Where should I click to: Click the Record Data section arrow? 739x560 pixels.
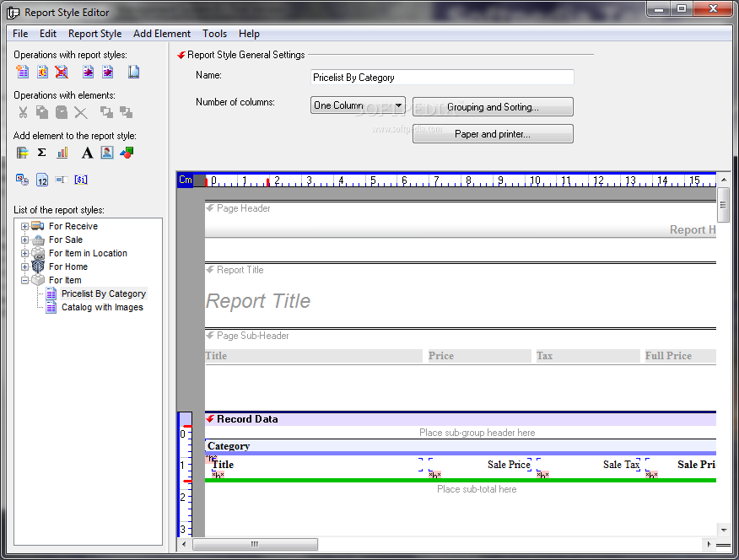(x=210, y=418)
